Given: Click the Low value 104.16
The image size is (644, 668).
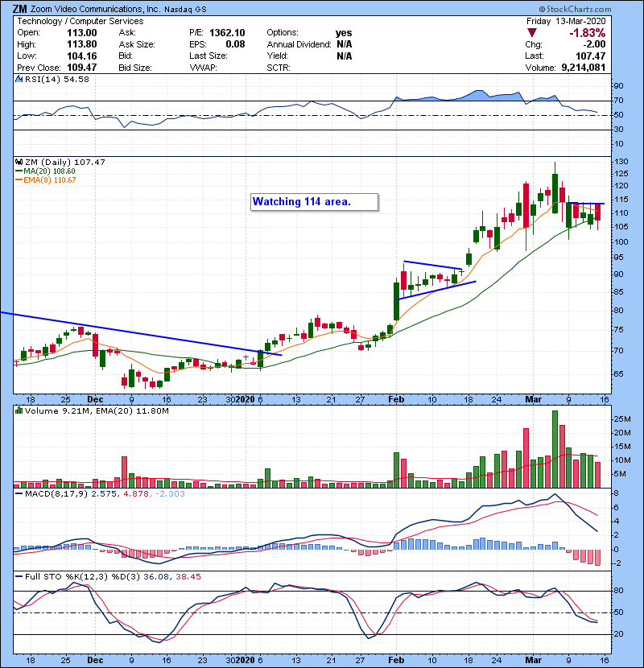Looking at the screenshot, I should 82,56.
